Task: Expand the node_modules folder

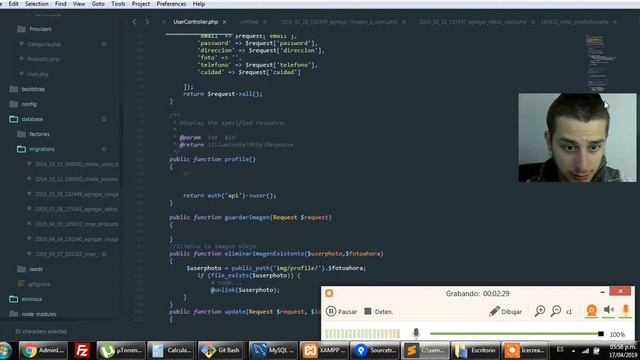Action: pyautogui.click(x=33, y=314)
